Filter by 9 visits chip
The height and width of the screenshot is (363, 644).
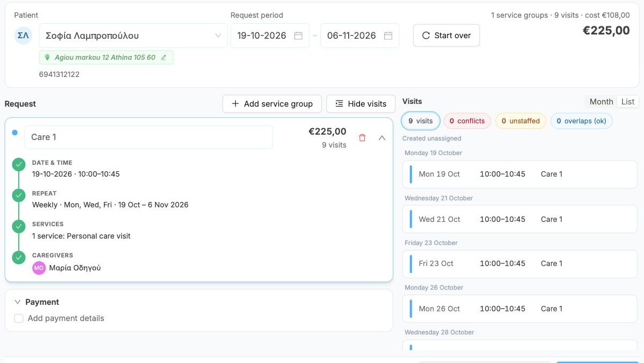pyautogui.click(x=421, y=121)
